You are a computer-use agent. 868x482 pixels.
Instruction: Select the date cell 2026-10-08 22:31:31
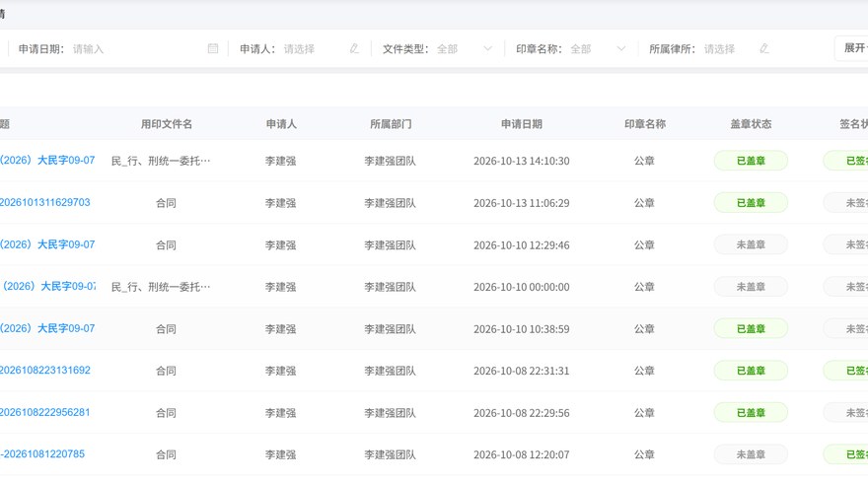[522, 371]
